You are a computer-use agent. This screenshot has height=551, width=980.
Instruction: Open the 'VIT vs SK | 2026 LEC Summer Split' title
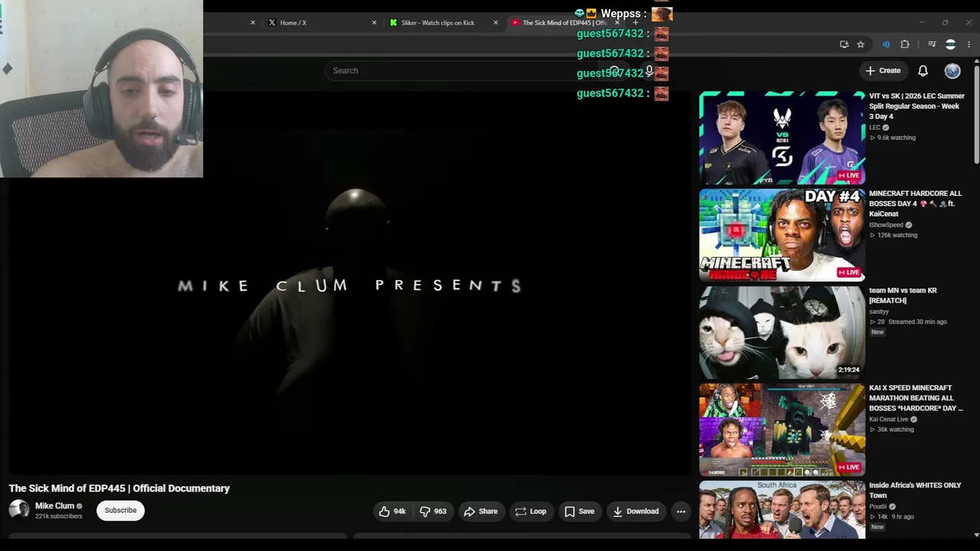click(916, 106)
